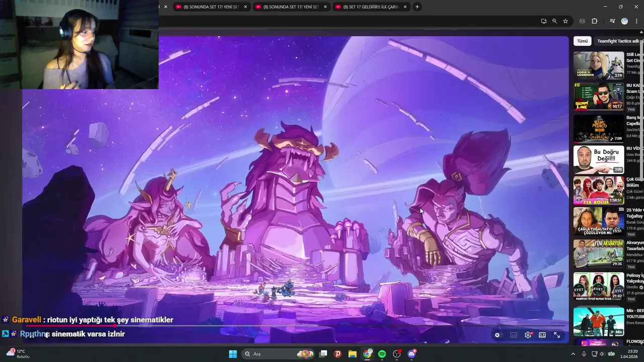Image resolution: width=644 pixels, height=362 pixels.
Task: Enter fullscreen with the expand arrows icon
Action: point(557,335)
